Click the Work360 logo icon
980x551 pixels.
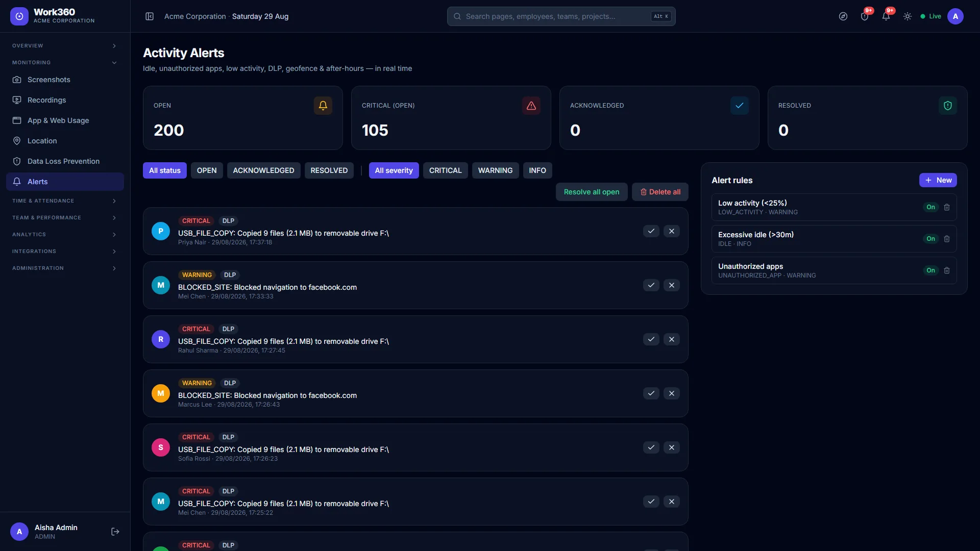coord(19,16)
